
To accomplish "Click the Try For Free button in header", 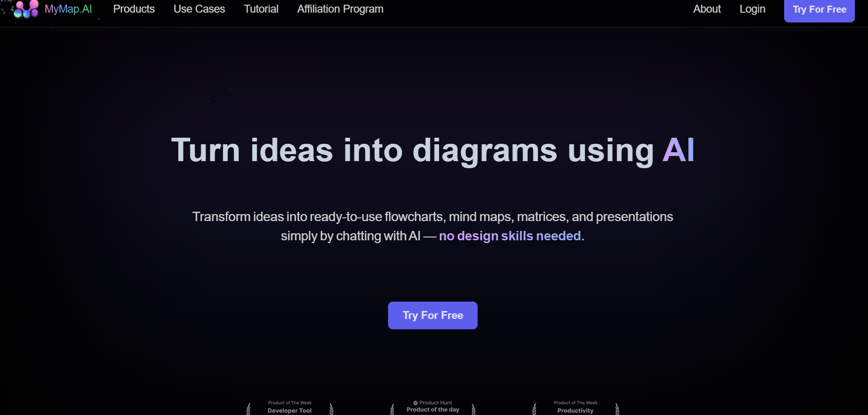I will coord(819,10).
